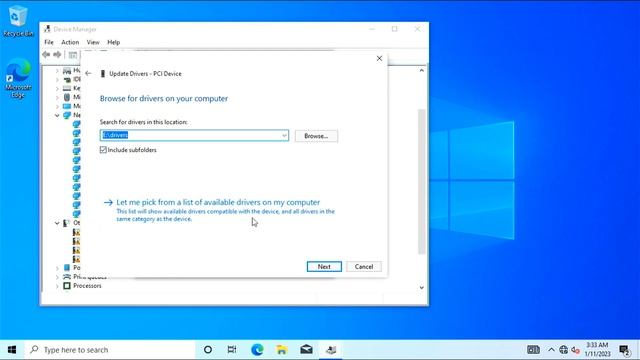Open the View menu
This screenshot has width=640, height=360.
(x=93, y=42)
